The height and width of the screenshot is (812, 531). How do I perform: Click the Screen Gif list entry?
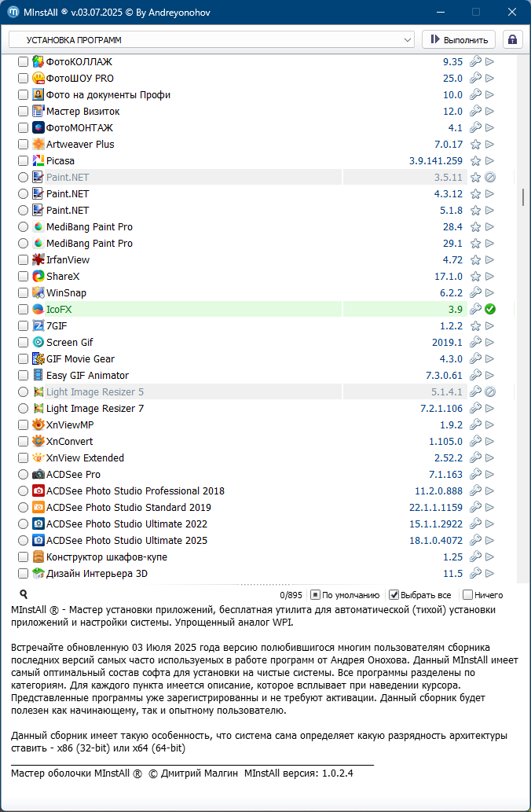(69, 342)
